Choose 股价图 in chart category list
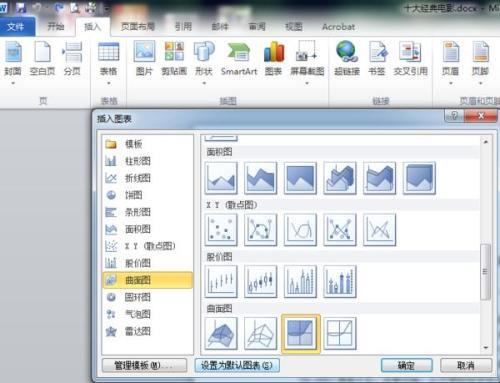The height and width of the screenshot is (383, 500). click(x=148, y=263)
